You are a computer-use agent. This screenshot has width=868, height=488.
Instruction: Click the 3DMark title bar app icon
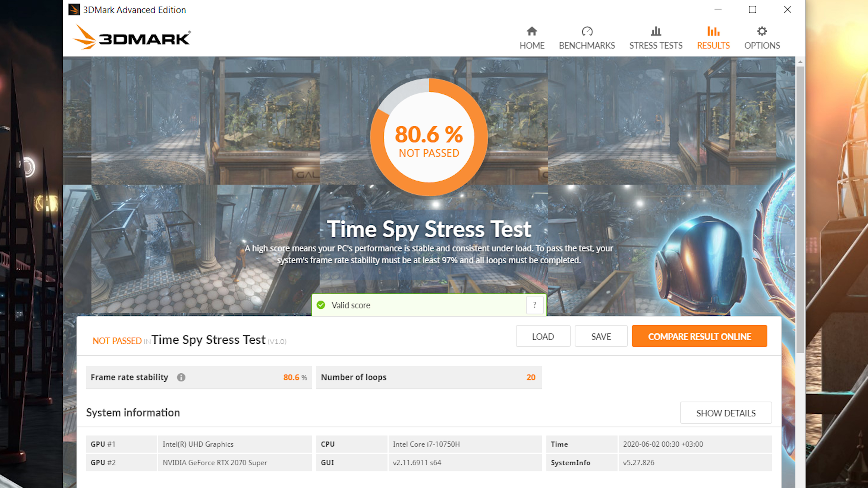coord(74,9)
